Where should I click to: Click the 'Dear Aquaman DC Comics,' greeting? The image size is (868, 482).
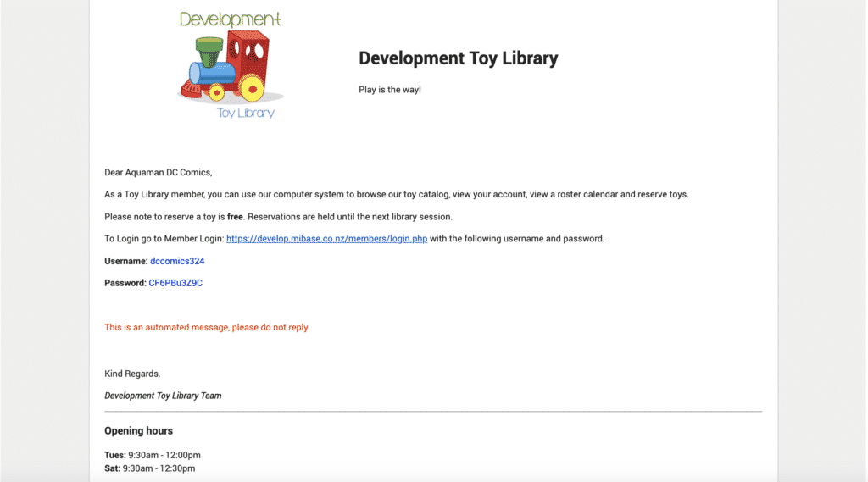tap(159, 172)
